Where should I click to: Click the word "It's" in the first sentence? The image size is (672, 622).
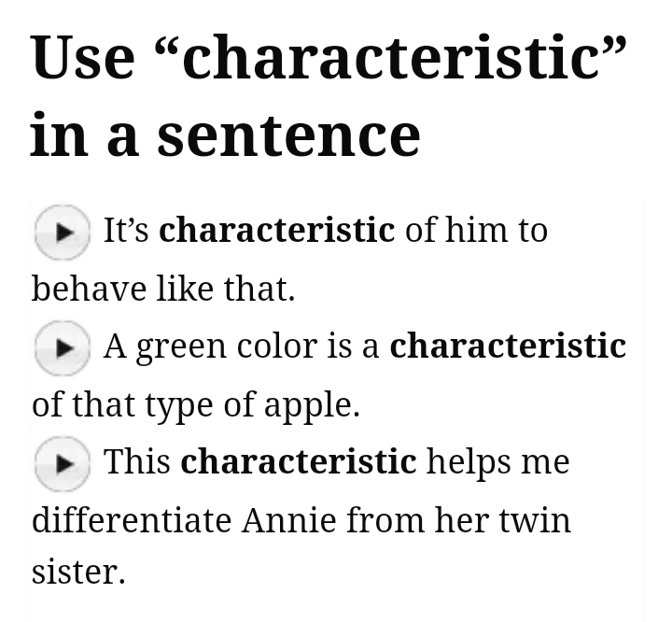click(126, 230)
